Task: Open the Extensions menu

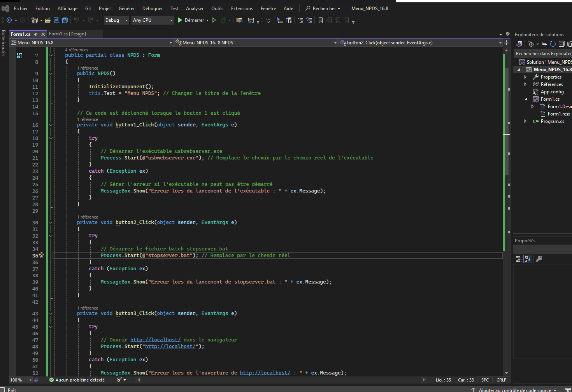Action: pyautogui.click(x=242, y=8)
